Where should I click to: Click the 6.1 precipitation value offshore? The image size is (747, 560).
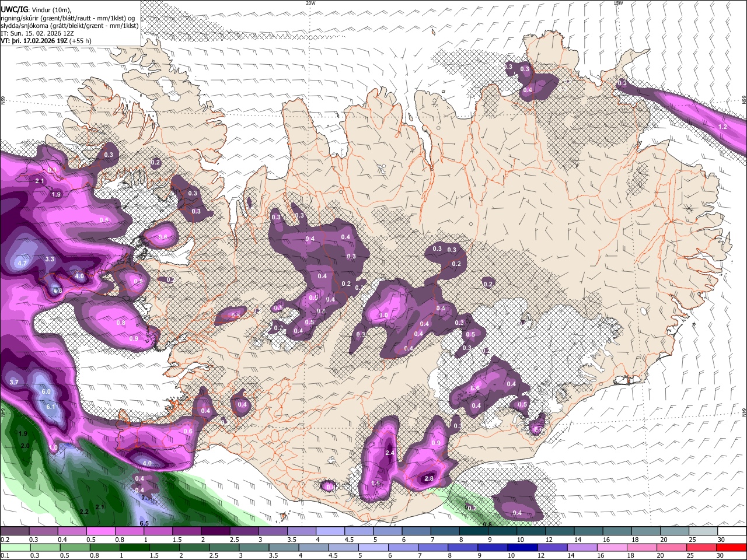click(51, 407)
